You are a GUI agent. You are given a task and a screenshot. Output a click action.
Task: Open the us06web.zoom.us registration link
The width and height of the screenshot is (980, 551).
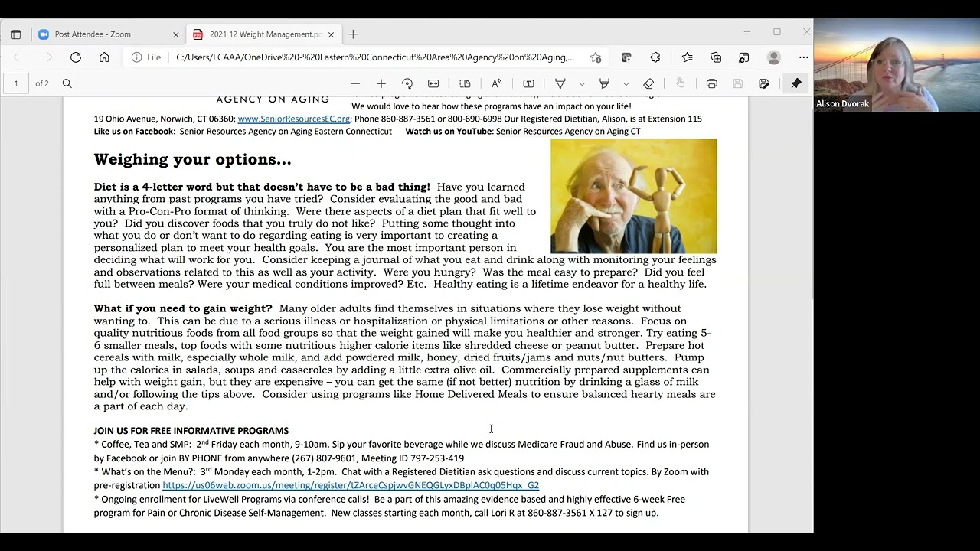(x=351, y=485)
